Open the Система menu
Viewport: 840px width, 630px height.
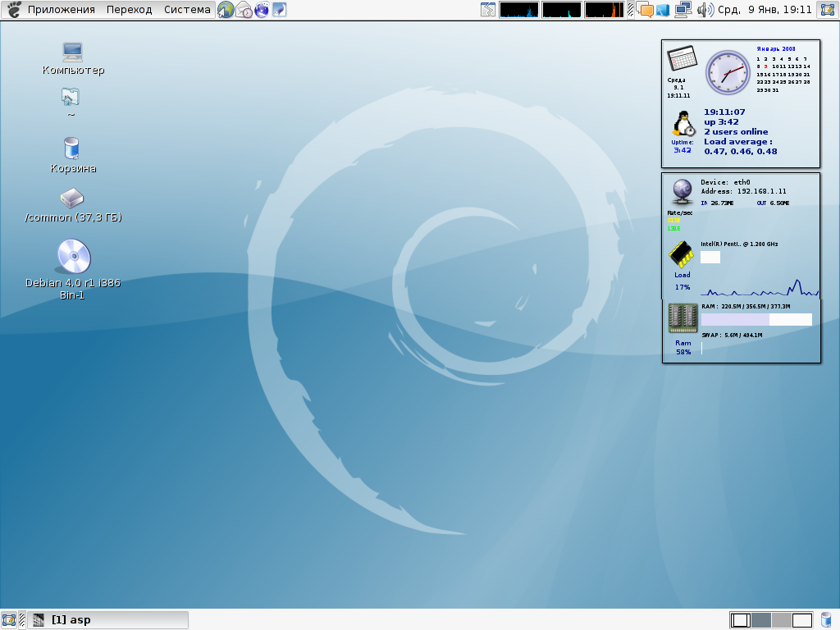coord(187,10)
